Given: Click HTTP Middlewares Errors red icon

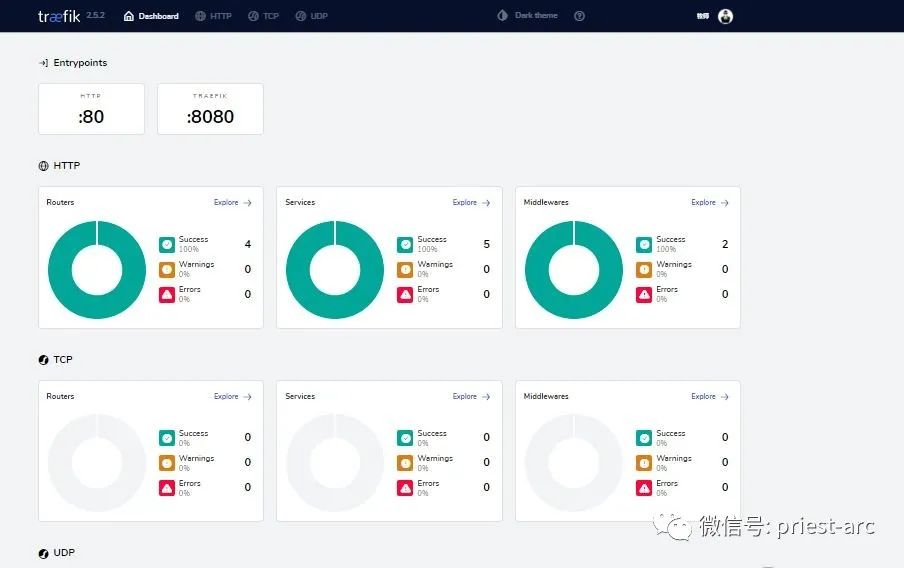Looking at the screenshot, I should tap(644, 295).
